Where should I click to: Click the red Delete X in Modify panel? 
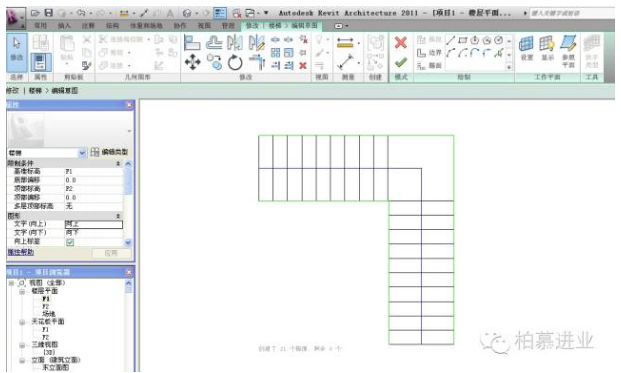pos(303,66)
